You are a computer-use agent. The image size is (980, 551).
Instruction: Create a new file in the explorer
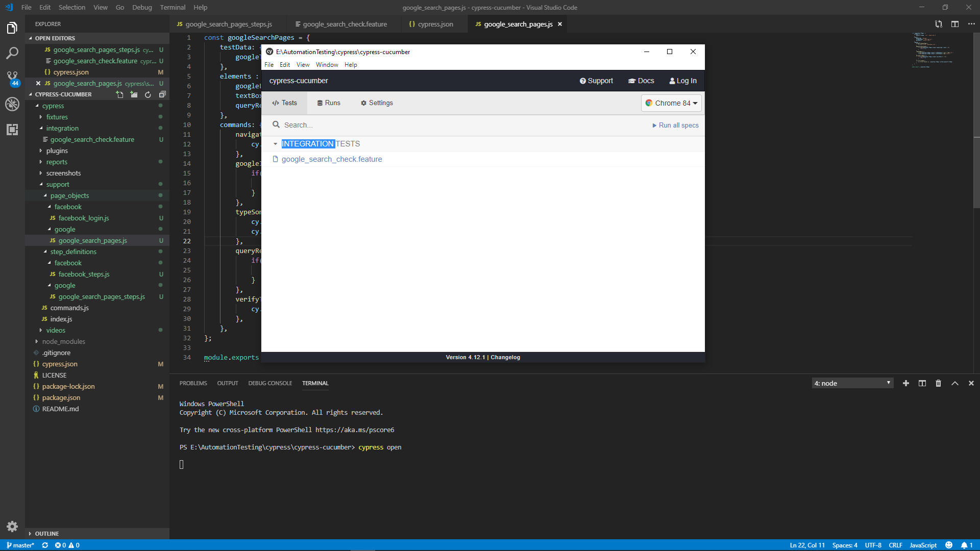pyautogui.click(x=119, y=94)
